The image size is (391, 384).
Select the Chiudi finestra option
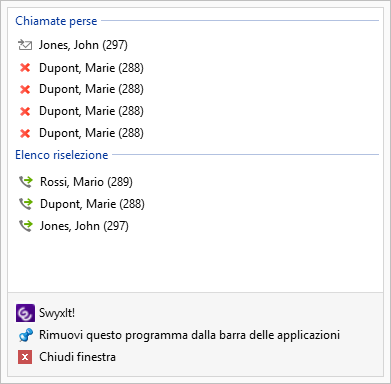click(x=77, y=357)
